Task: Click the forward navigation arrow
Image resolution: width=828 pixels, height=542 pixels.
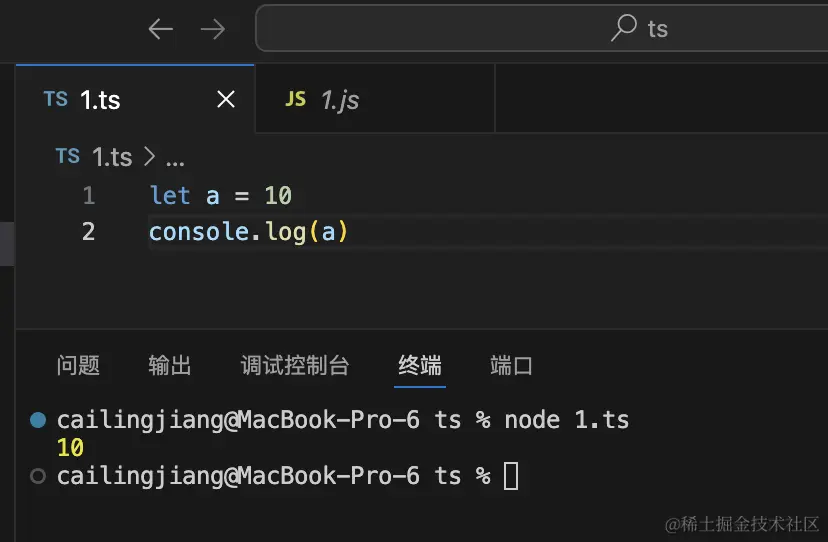Action: coord(213,29)
